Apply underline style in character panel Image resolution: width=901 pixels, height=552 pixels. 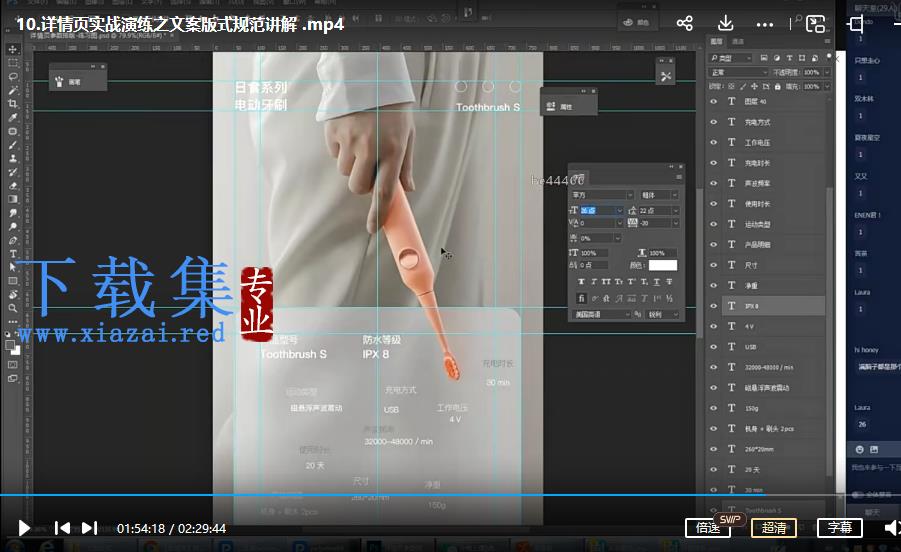[657, 282]
